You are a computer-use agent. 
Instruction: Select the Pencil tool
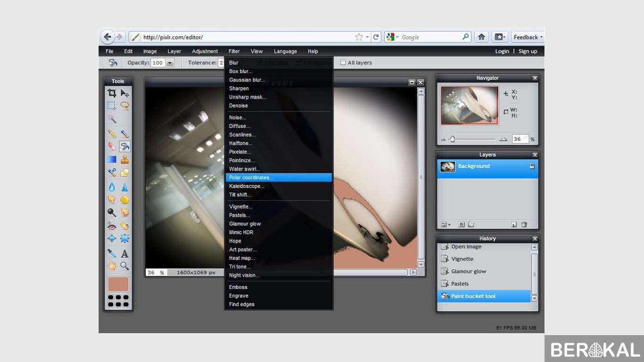pyautogui.click(x=112, y=134)
